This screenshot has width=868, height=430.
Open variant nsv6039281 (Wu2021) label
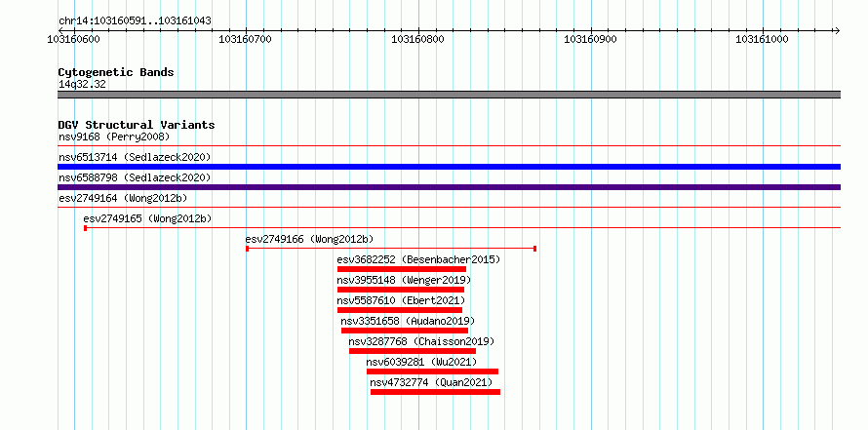421,362
